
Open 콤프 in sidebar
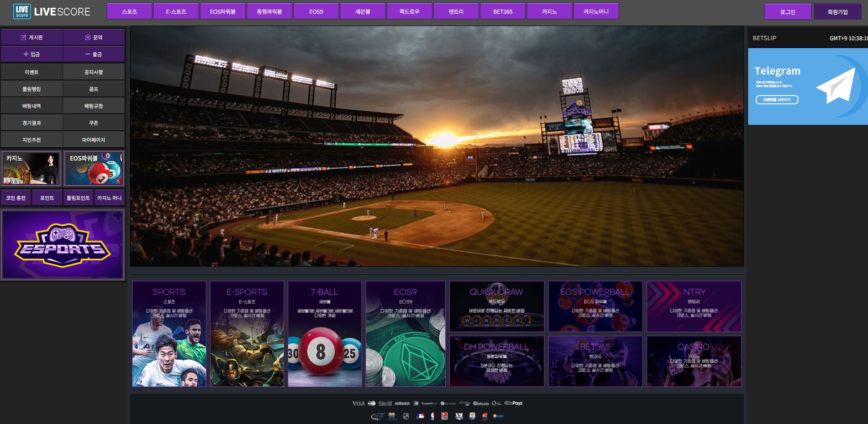click(x=94, y=89)
